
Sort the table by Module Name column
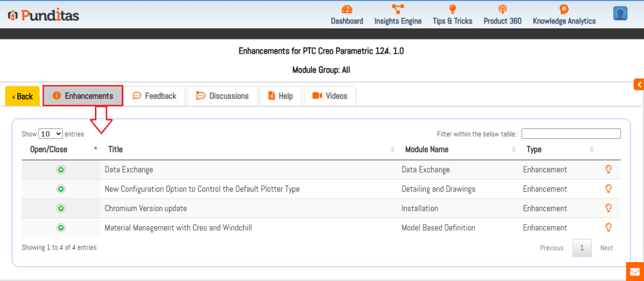(426, 150)
